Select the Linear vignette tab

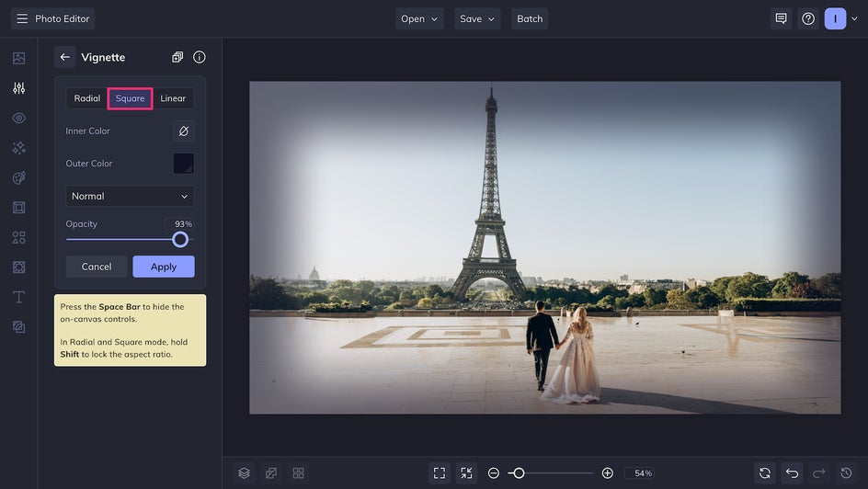click(173, 98)
